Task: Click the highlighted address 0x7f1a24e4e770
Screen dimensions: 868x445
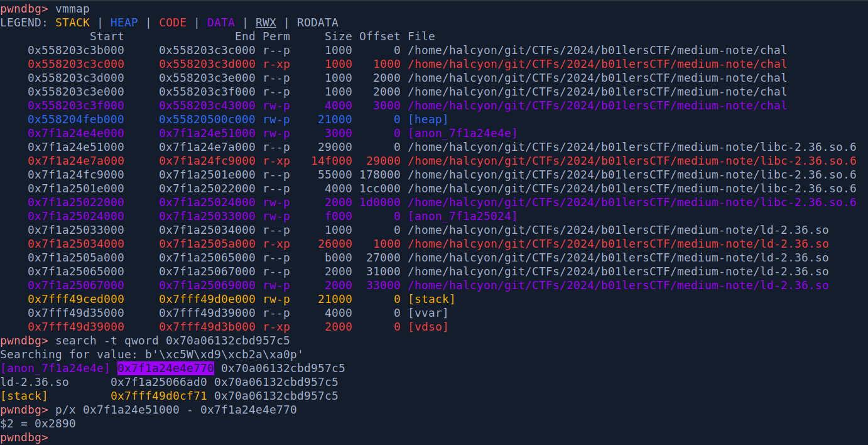Action: (166, 368)
